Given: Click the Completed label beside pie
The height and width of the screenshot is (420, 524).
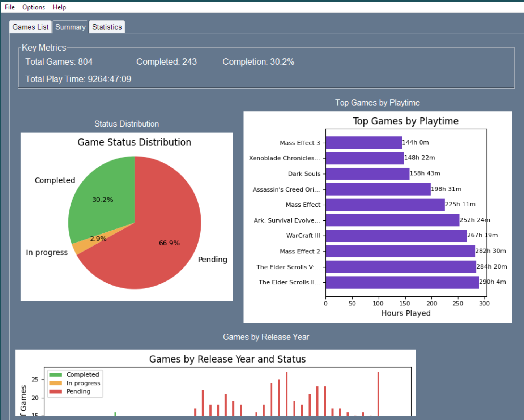Looking at the screenshot, I should click(x=55, y=180).
